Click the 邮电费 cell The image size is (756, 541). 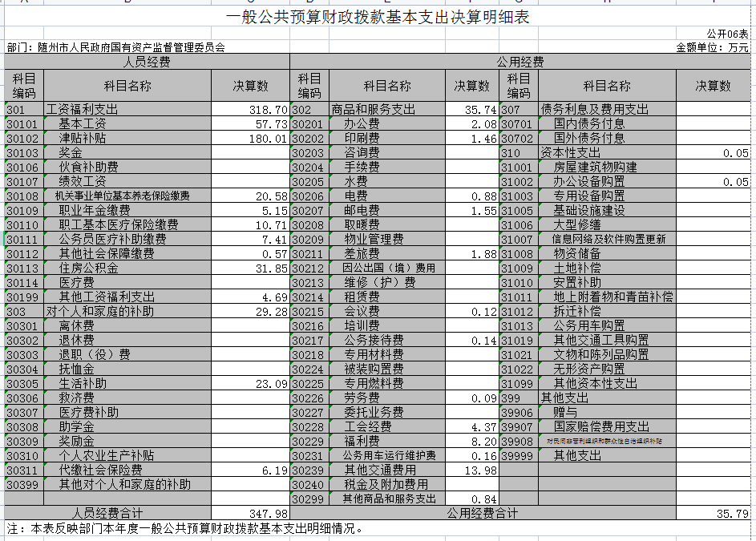point(387,210)
